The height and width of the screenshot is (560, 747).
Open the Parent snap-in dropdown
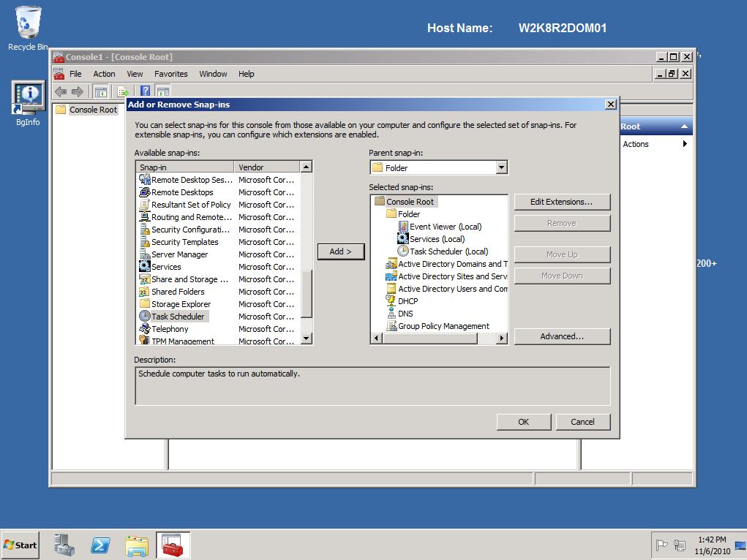click(500, 167)
